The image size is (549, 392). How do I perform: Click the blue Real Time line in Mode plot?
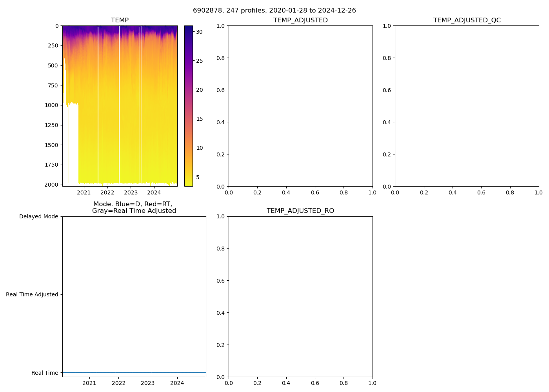134,372
